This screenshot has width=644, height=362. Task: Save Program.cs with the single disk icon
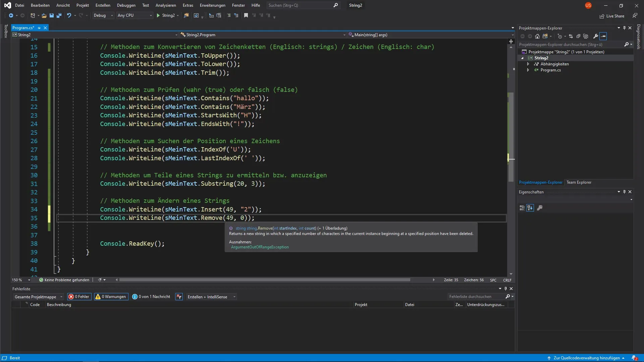click(x=51, y=15)
